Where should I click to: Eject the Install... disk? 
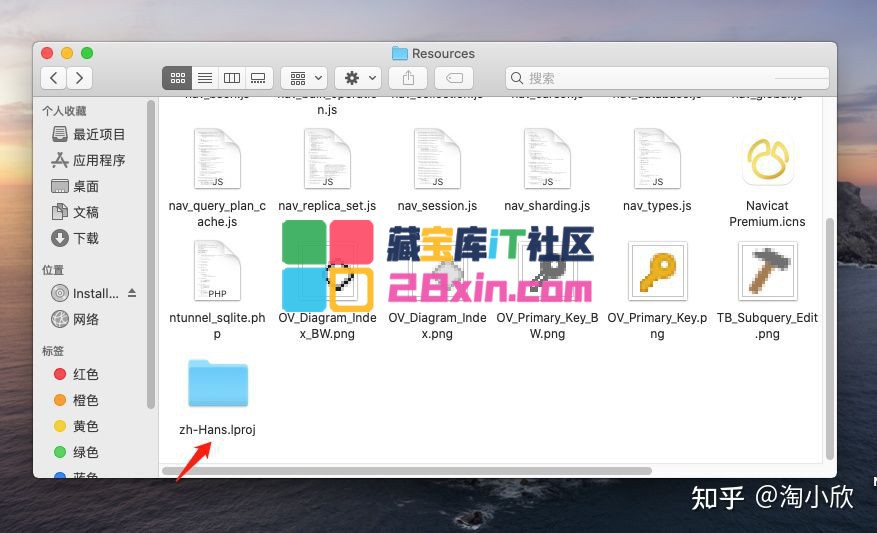tap(132, 293)
